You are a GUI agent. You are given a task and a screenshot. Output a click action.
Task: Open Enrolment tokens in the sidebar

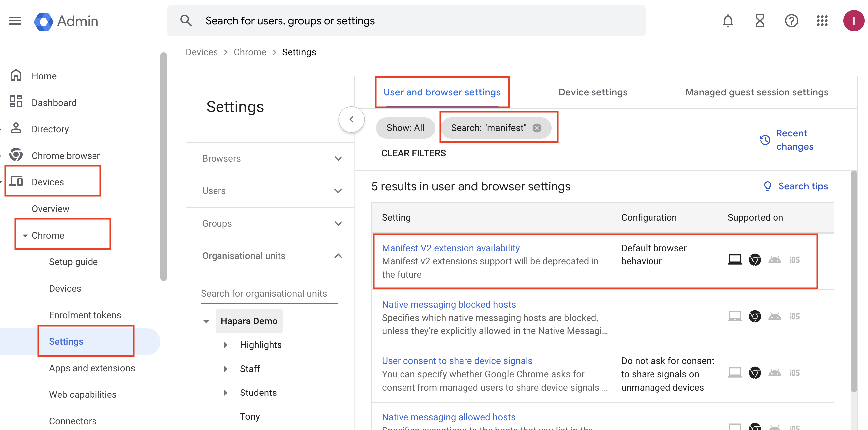85,315
